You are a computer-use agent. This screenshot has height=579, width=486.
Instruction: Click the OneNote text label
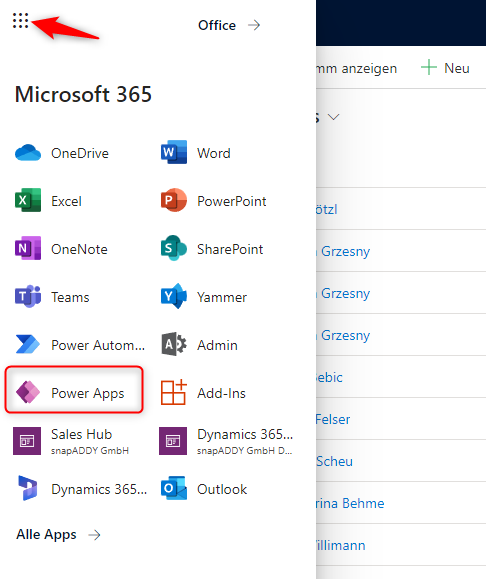point(79,249)
